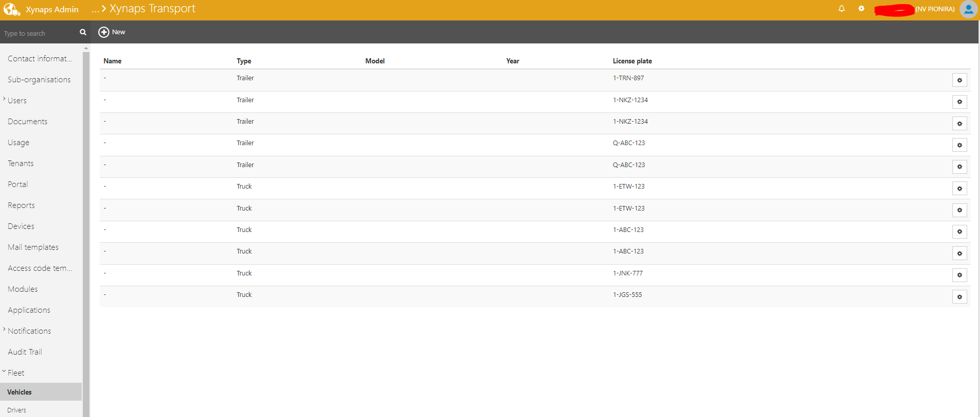This screenshot has height=417, width=980.
Task: Expand the Notifications menu section
Action: point(29,331)
